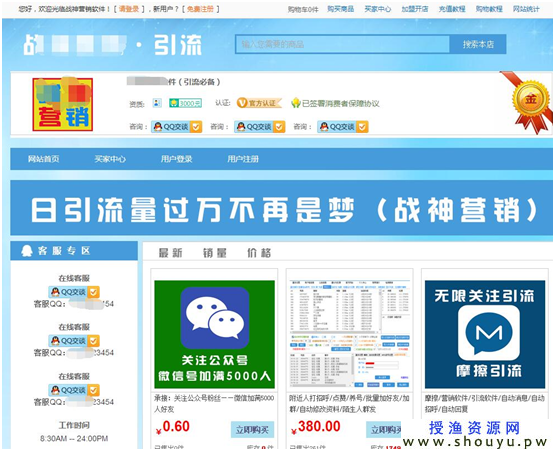Click the top QQ交谈 icon in 客服专区 sidebar
Image resolution: width=555 pixels, height=451 pixels.
(74, 292)
